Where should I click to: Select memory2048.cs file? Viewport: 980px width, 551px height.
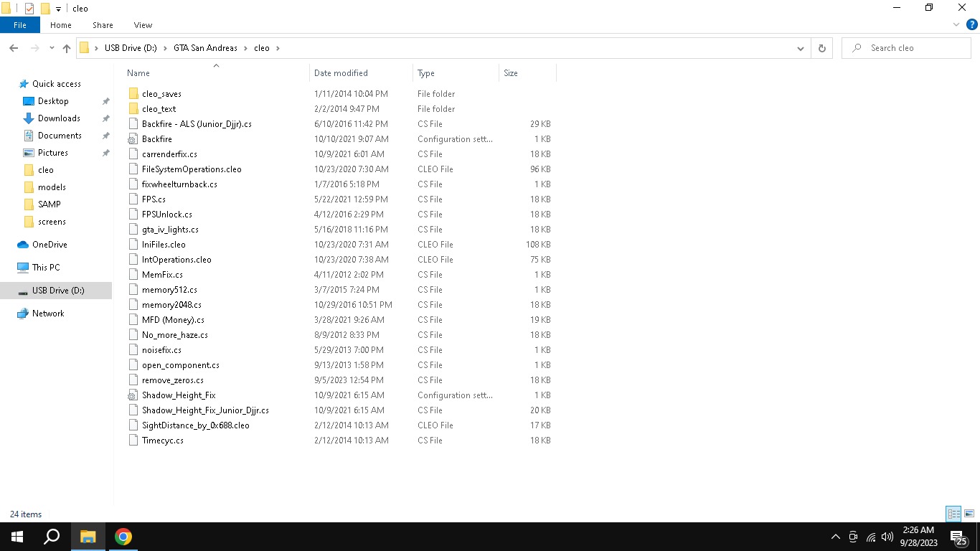pos(171,305)
